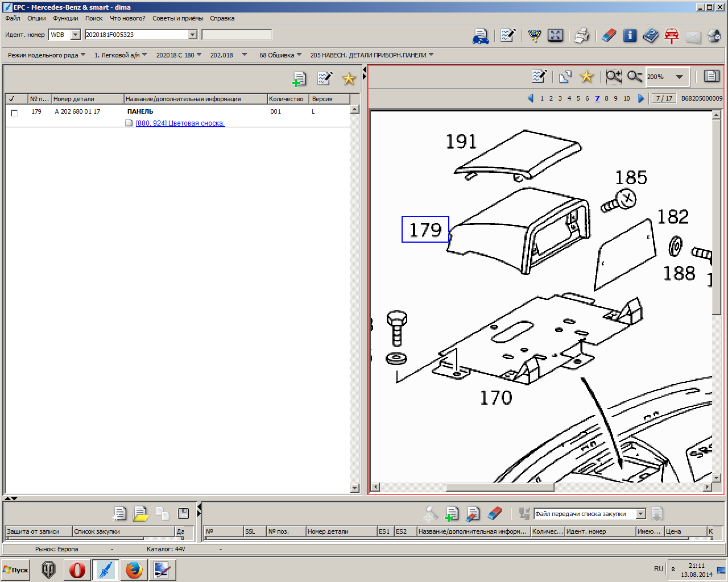Screen dimensions: 728x582
Task: Open Файл передачи списка закупки dropdown
Action: [x=641, y=514]
